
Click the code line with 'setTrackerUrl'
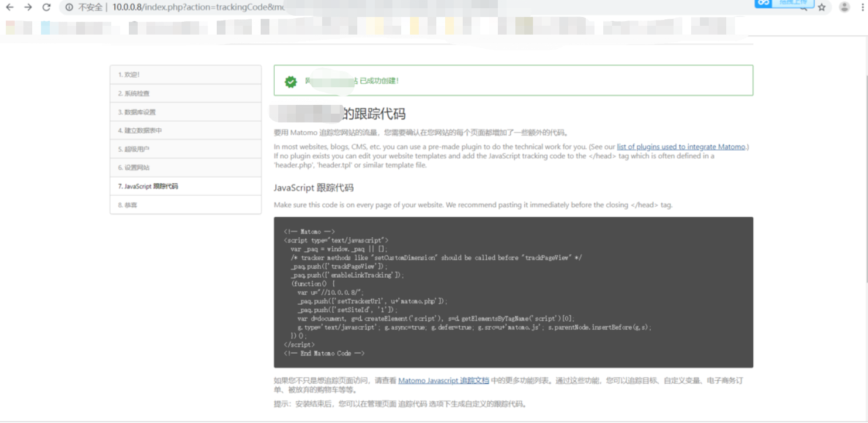[372, 301]
